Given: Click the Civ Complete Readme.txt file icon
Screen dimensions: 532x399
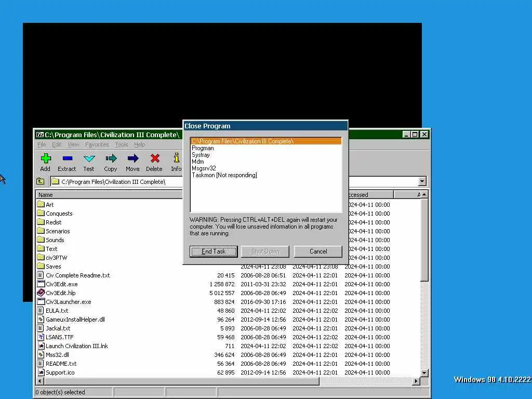Looking at the screenshot, I should pos(41,275).
